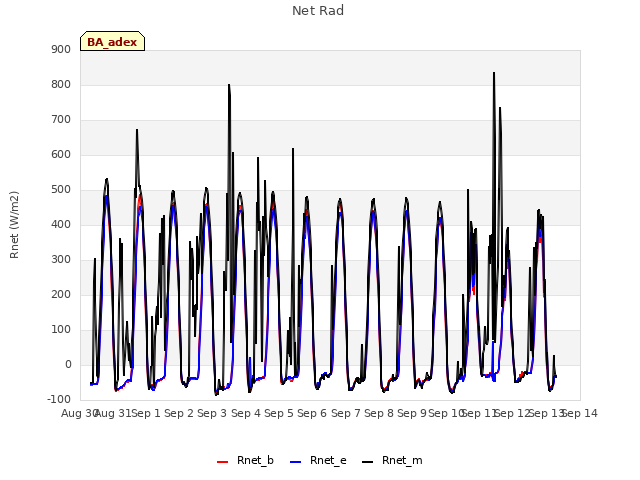Click the Sep 6 x-axis label
Image resolution: width=640 pixels, height=480 pixels.
(x=312, y=413)
